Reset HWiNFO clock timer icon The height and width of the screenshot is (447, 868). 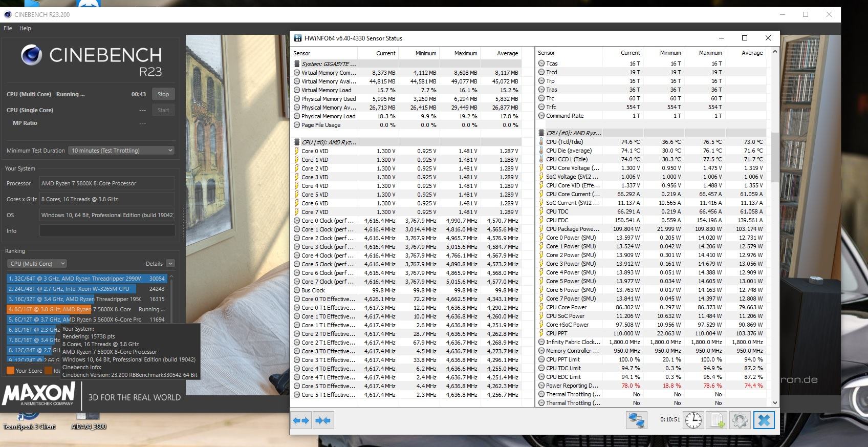(693, 420)
